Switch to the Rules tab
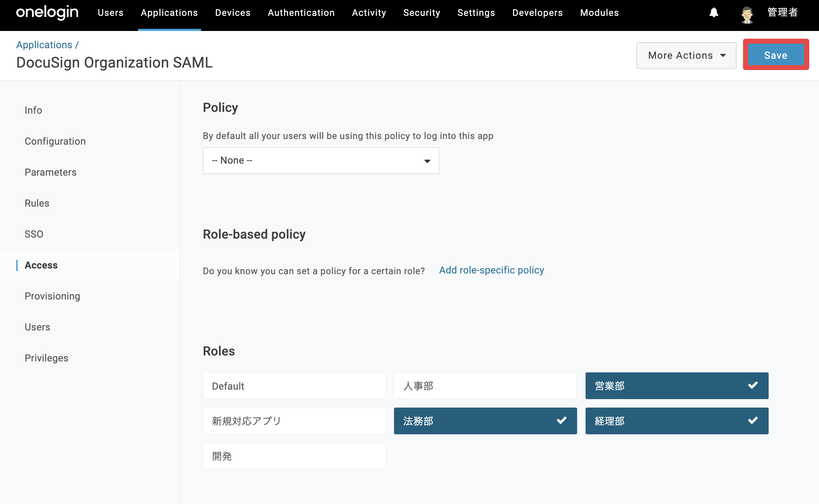Screen dimensions: 819x504 click(37, 203)
